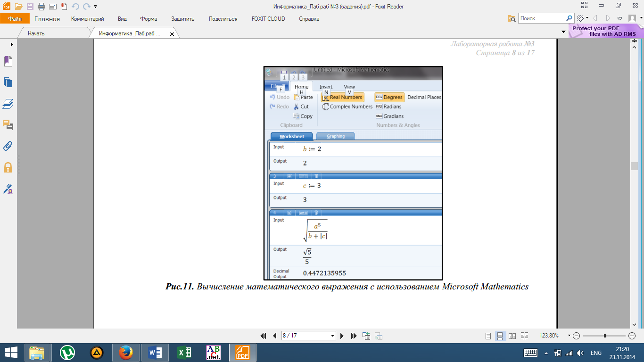Open the document tab list dropdown arrow
The width and height of the screenshot is (644, 362).
[563, 32]
